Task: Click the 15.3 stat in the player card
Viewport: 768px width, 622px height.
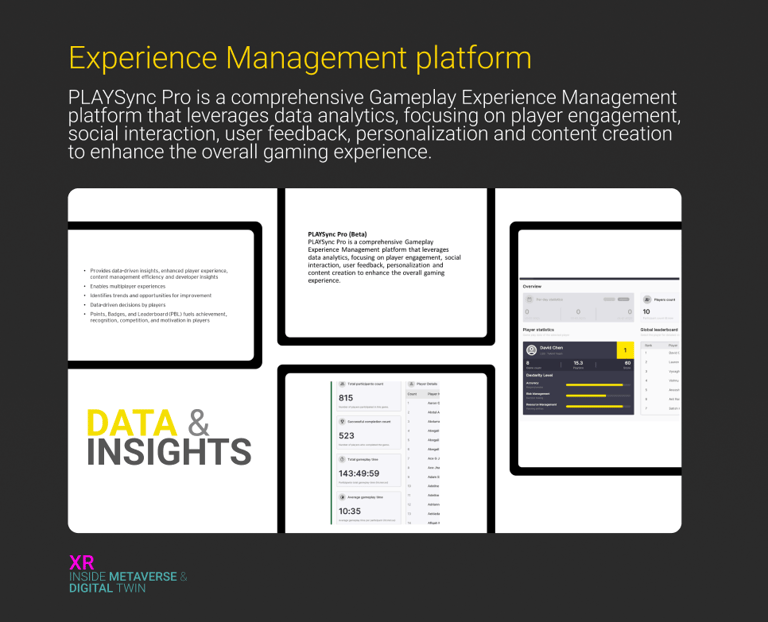Action: 578,363
